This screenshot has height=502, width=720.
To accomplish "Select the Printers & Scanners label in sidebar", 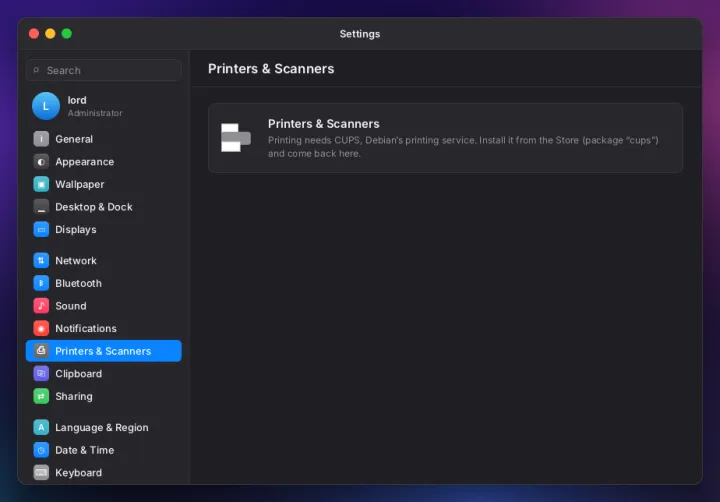I will click(103, 351).
